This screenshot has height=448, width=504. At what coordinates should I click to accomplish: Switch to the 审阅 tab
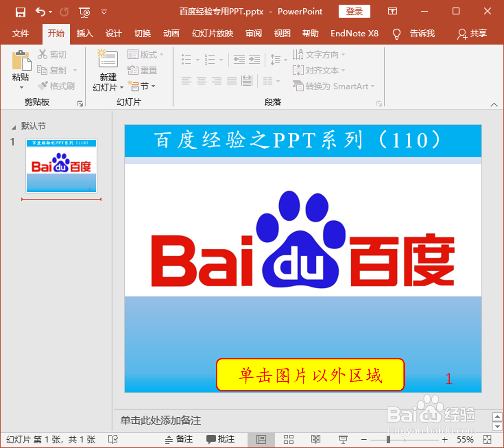click(x=254, y=33)
